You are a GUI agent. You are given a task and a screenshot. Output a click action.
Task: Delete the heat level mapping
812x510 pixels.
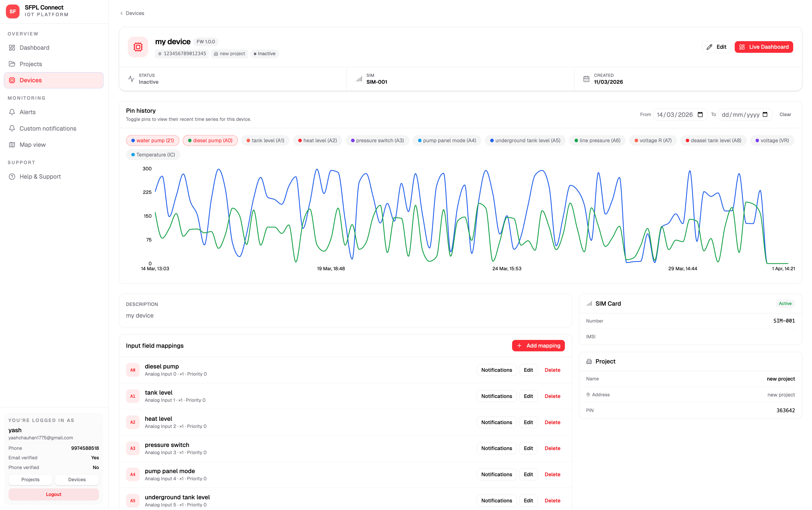coord(552,422)
